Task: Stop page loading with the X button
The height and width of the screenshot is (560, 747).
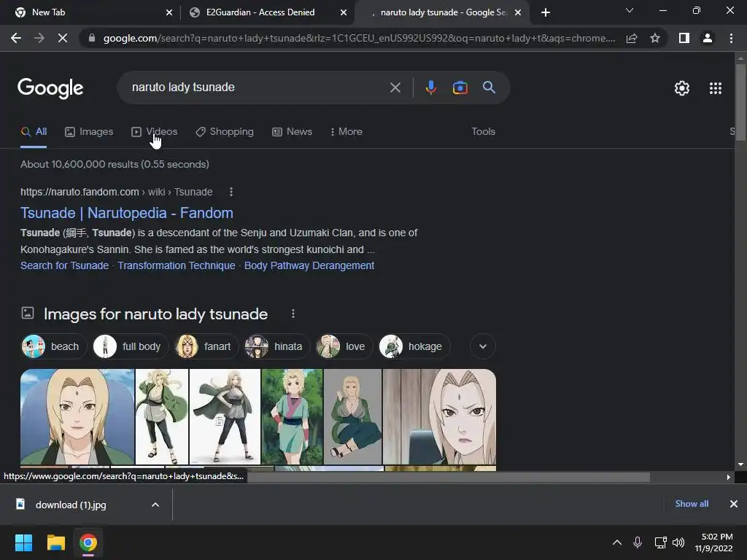Action: (63, 38)
